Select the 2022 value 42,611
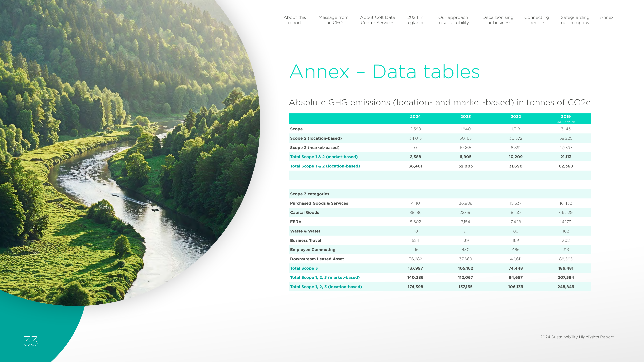 (x=516, y=259)
